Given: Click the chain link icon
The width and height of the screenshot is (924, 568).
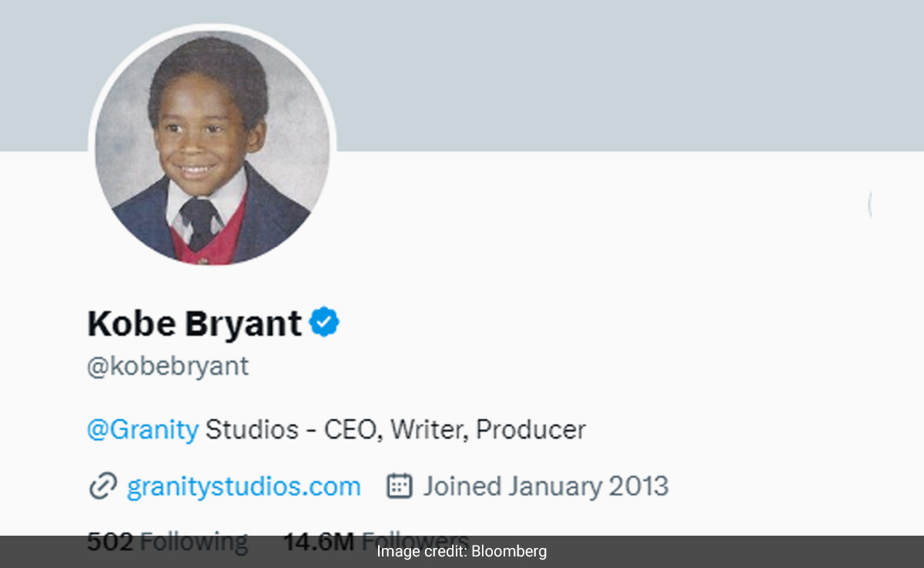Looking at the screenshot, I should tap(102, 486).
